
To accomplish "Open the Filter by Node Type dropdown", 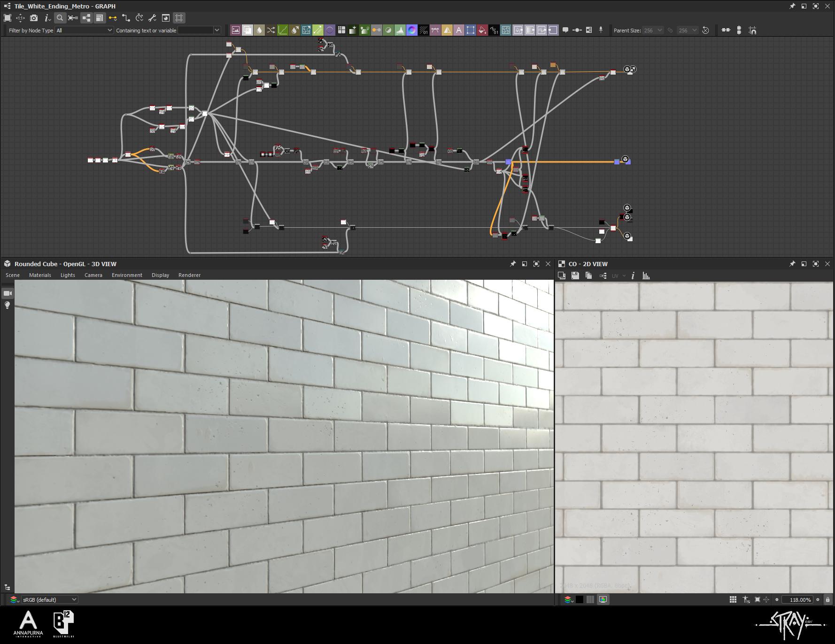I will click(84, 30).
